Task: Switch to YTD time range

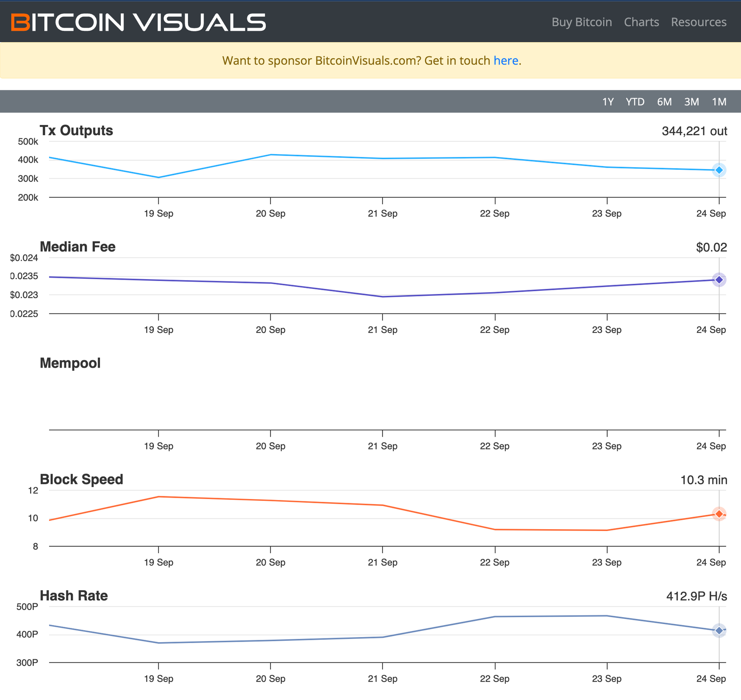Action: (635, 102)
